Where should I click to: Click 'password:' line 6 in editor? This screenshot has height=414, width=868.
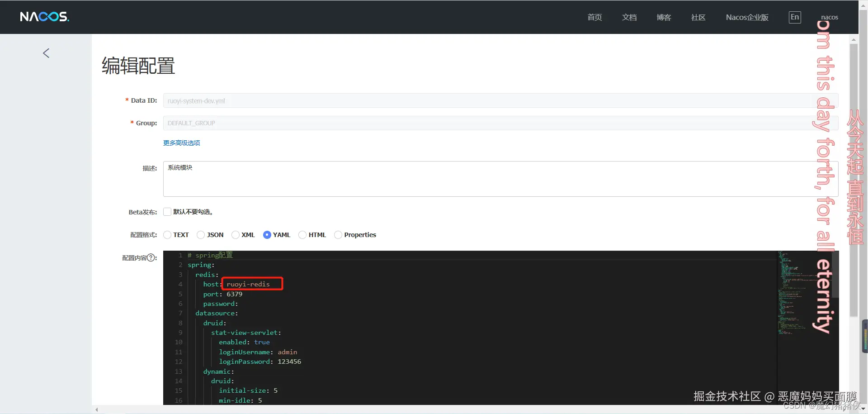point(221,304)
